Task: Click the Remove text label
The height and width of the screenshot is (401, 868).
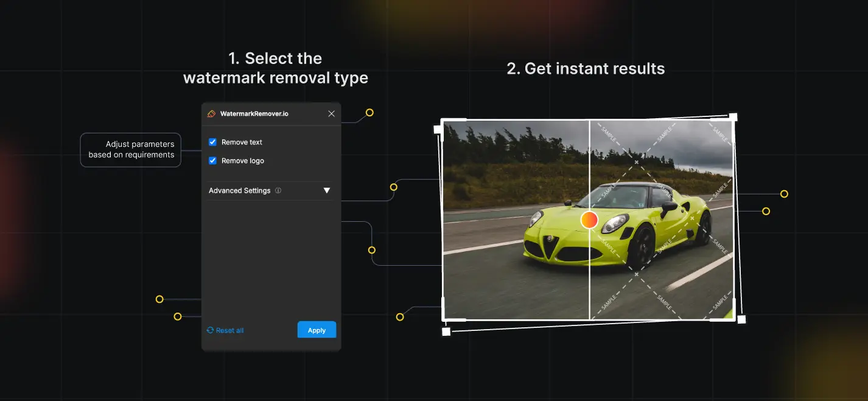Action: [242, 142]
